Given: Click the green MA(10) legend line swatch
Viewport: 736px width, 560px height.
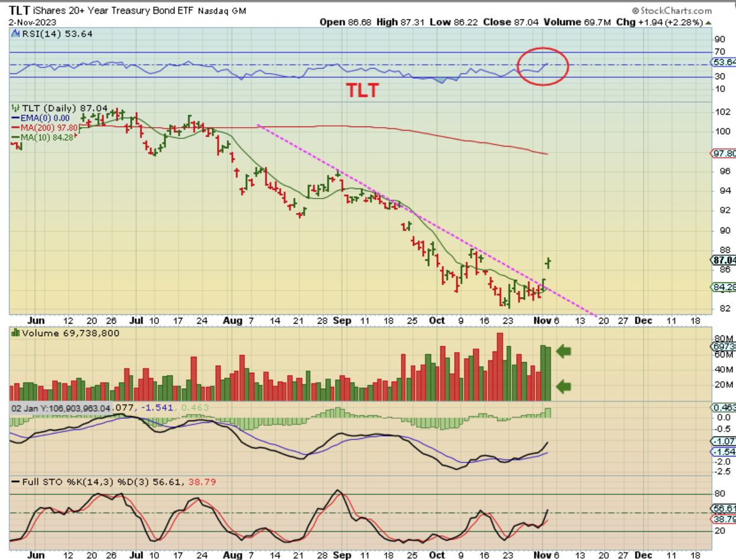Looking at the screenshot, I should [x=14, y=137].
